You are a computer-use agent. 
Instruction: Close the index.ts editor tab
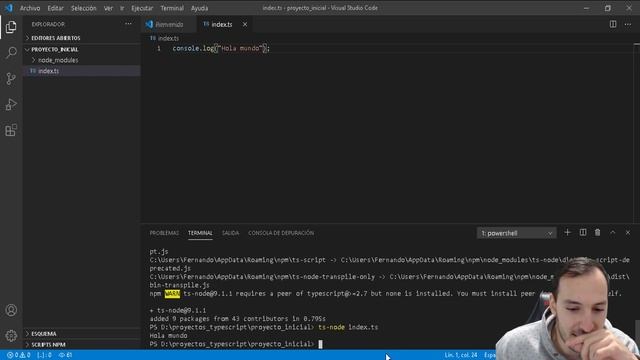coord(245,24)
